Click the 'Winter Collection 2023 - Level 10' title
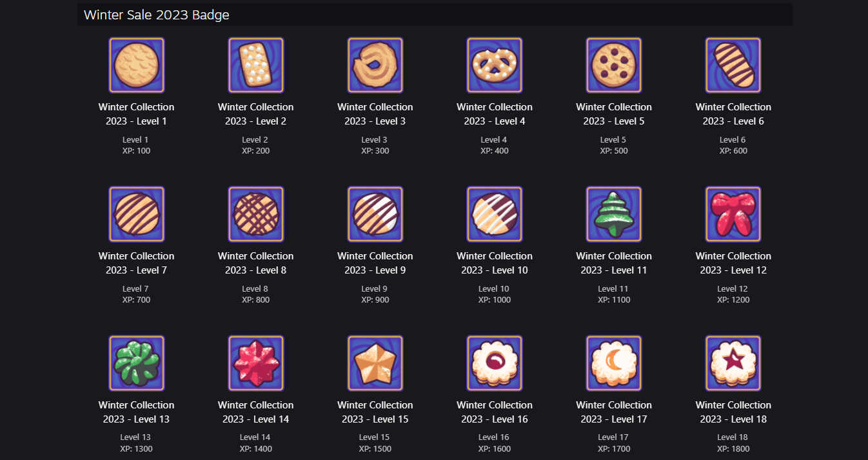This screenshot has height=460, width=868. click(495, 263)
